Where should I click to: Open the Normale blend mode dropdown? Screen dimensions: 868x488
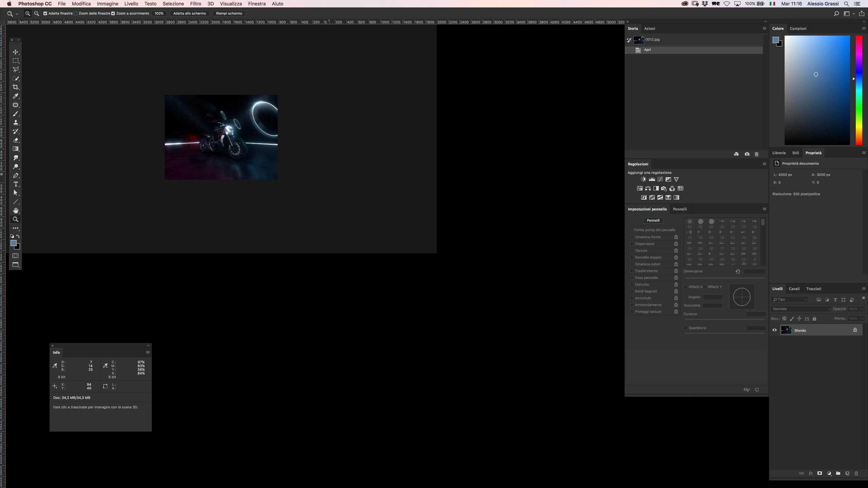click(x=801, y=309)
